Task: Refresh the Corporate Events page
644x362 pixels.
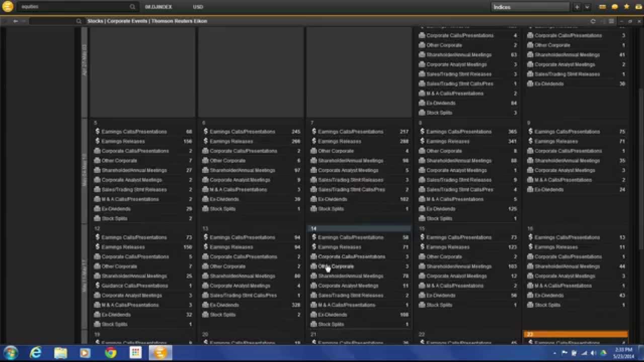Action: point(593,21)
